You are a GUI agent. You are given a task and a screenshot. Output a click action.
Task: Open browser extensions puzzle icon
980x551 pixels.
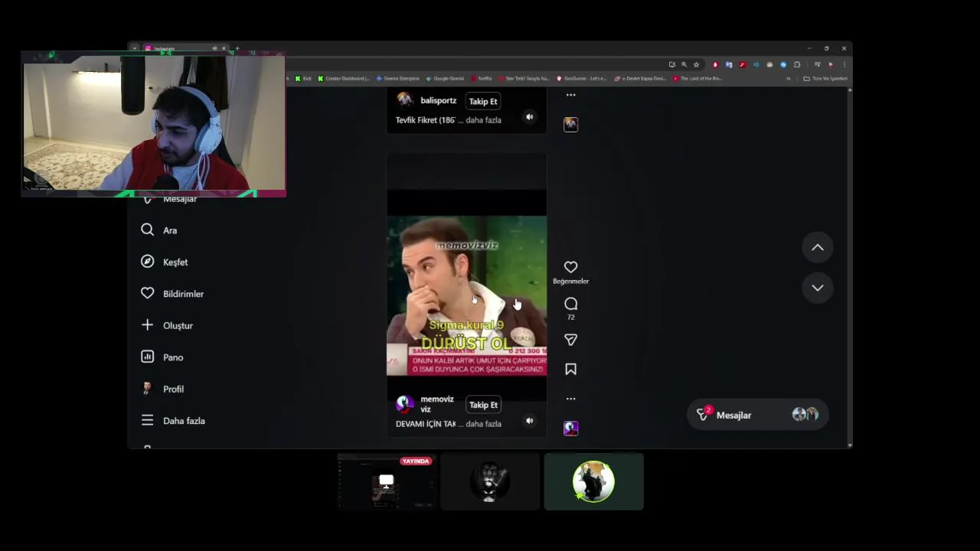pos(797,64)
